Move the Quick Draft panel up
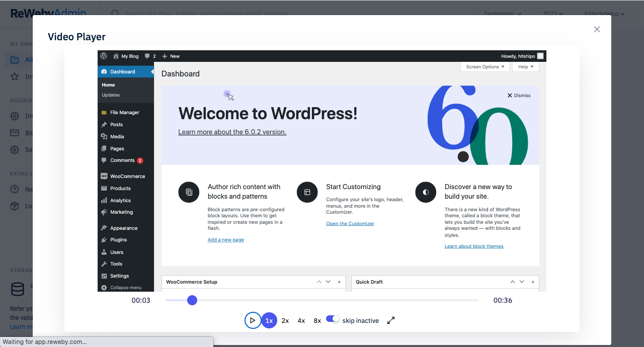This screenshot has height=347, width=644. click(513, 282)
